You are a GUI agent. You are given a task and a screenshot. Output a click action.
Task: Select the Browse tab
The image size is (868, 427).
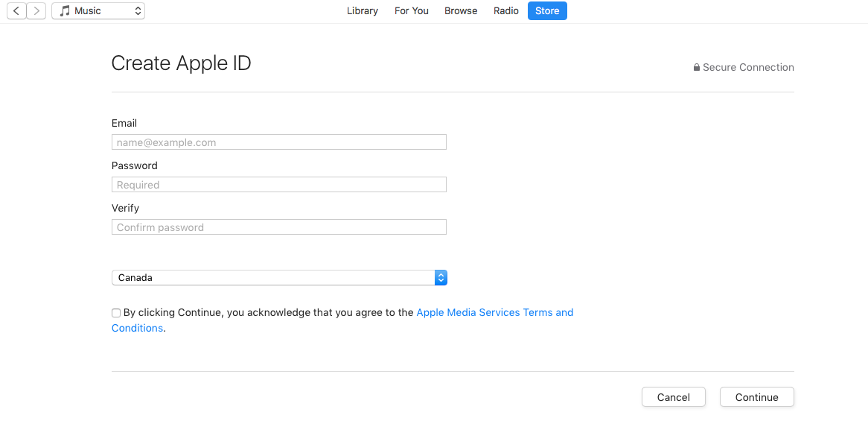[461, 10]
